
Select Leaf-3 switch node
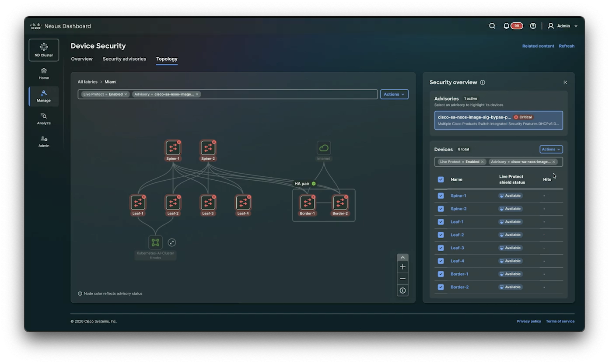pos(208,203)
